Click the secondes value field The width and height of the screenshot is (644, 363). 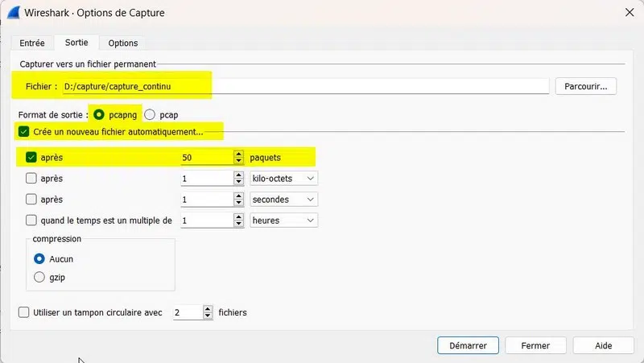(207, 199)
